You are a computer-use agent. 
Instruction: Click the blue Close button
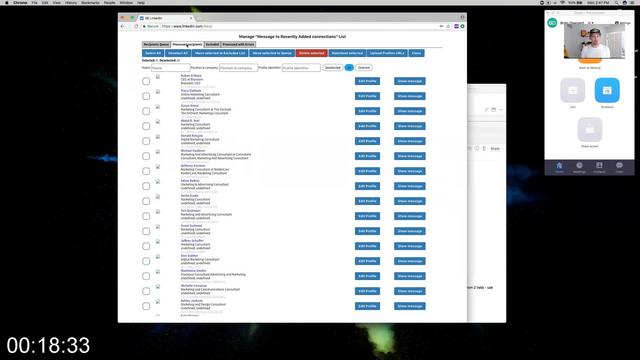click(416, 53)
